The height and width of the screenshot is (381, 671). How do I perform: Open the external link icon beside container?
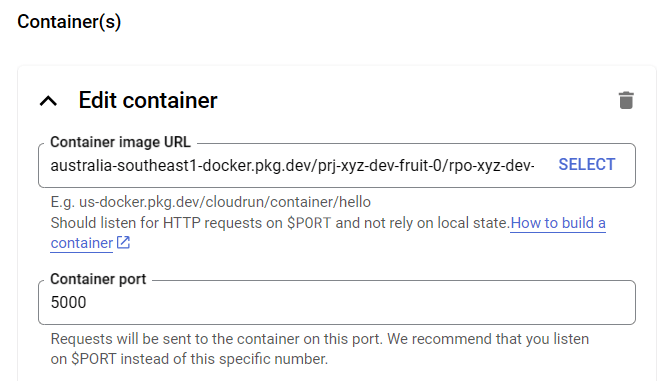click(123, 243)
